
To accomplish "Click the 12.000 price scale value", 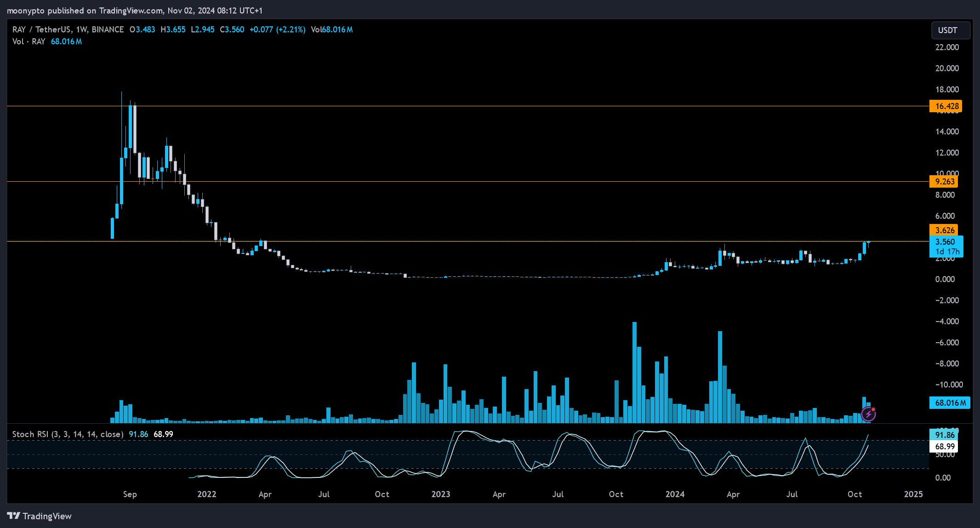I will coord(947,153).
